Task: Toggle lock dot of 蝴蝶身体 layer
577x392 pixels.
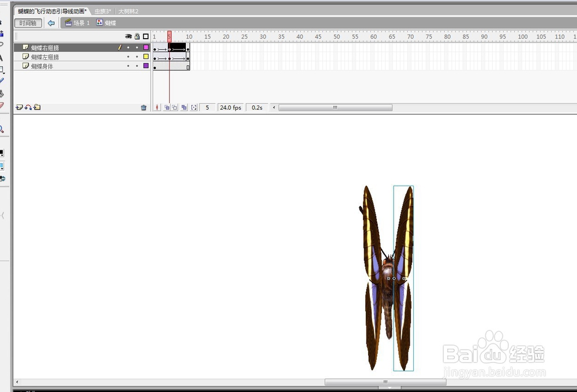Action: click(x=137, y=66)
